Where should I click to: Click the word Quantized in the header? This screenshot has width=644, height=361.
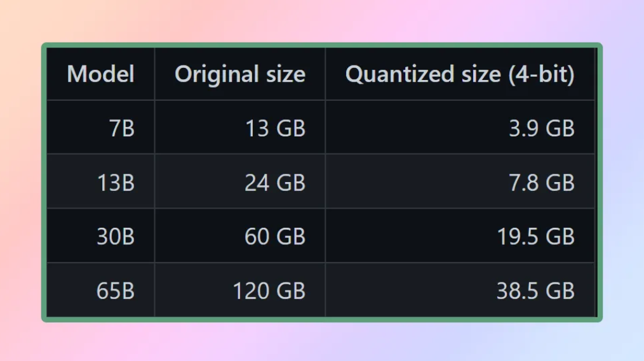(x=399, y=75)
